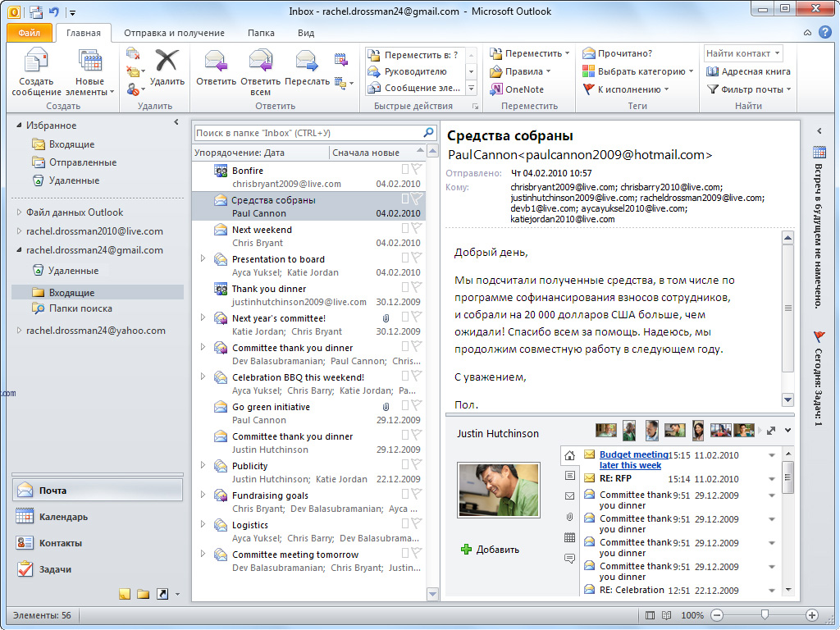Click the search magnifier icon in Inbox search
Screen dimensions: 840x630
[428, 132]
